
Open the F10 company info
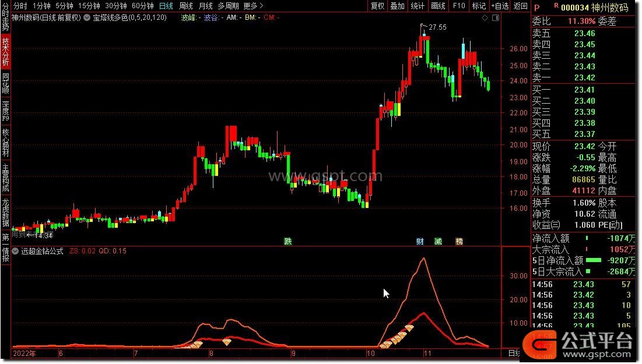point(459,6)
